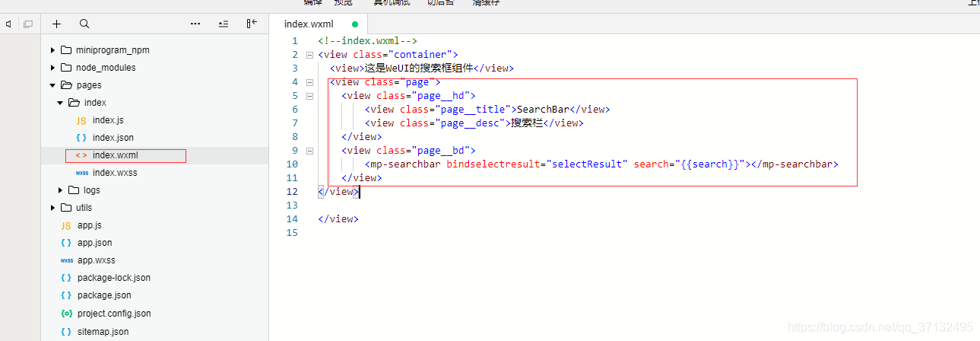Click the 搜索栏 text on line 7
The width and height of the screenshot is (980, 341).
pos(527,123)
